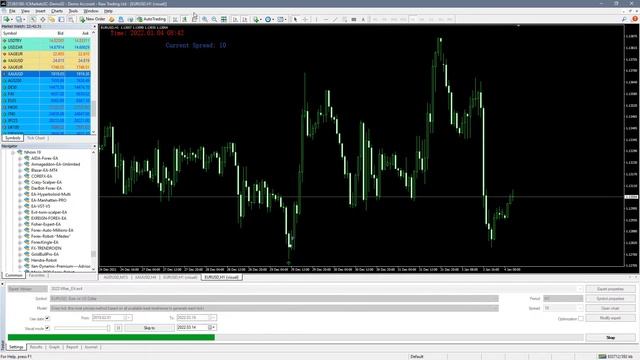Click the Expert properties button
Image resolution: width=640 pixels, height=360 pixels.
click(x=611, y=289)
